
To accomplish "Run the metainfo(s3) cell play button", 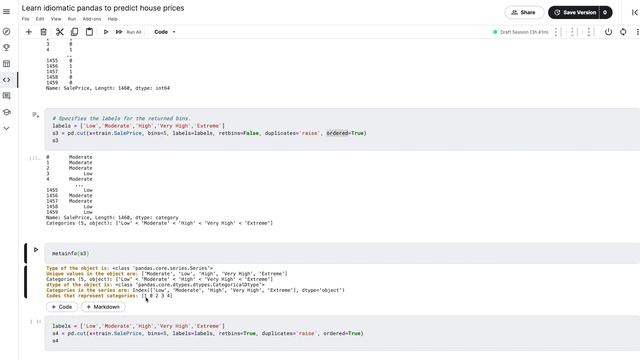I will [x=36, y=249].
